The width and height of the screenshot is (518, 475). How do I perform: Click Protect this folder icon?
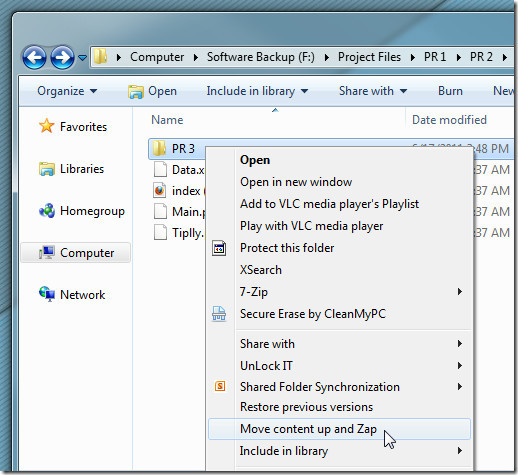219,248
